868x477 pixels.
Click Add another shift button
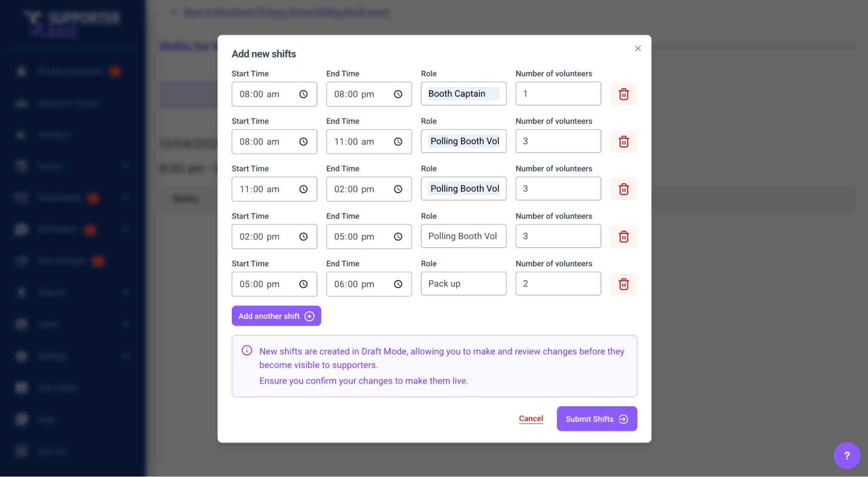[276, 316]
